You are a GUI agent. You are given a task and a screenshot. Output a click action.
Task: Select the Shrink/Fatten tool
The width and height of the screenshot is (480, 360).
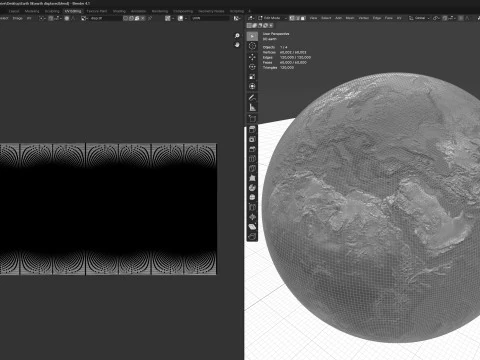click(x=252, y=217)
